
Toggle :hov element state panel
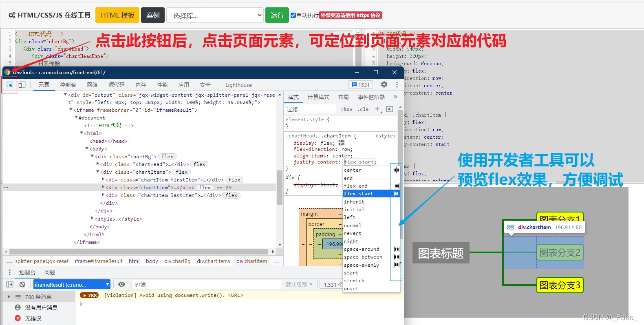347,109
